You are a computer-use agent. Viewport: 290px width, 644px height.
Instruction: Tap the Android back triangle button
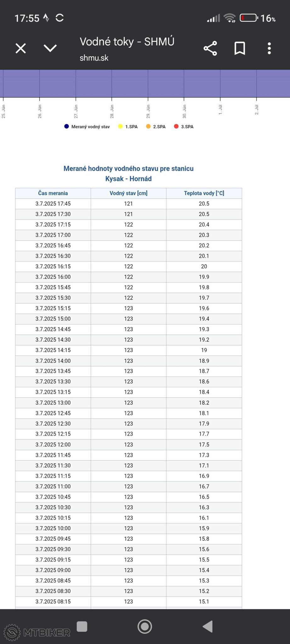(x=208, y=626)
